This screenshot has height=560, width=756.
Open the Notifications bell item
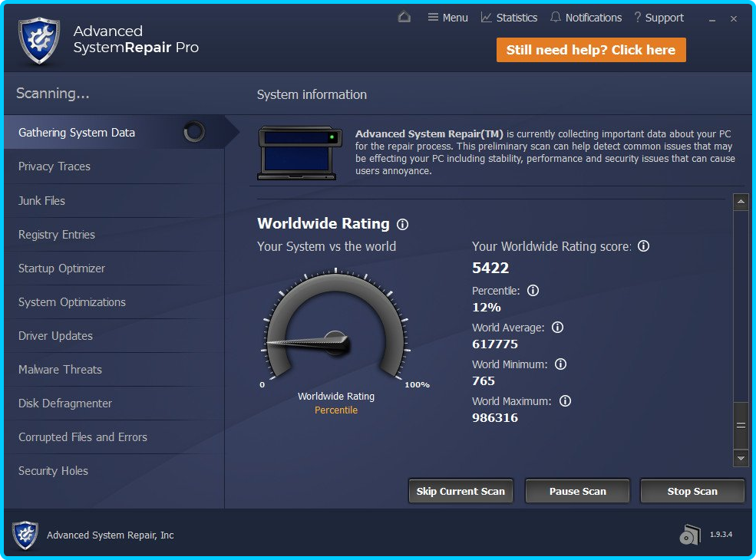pos(586,18)
